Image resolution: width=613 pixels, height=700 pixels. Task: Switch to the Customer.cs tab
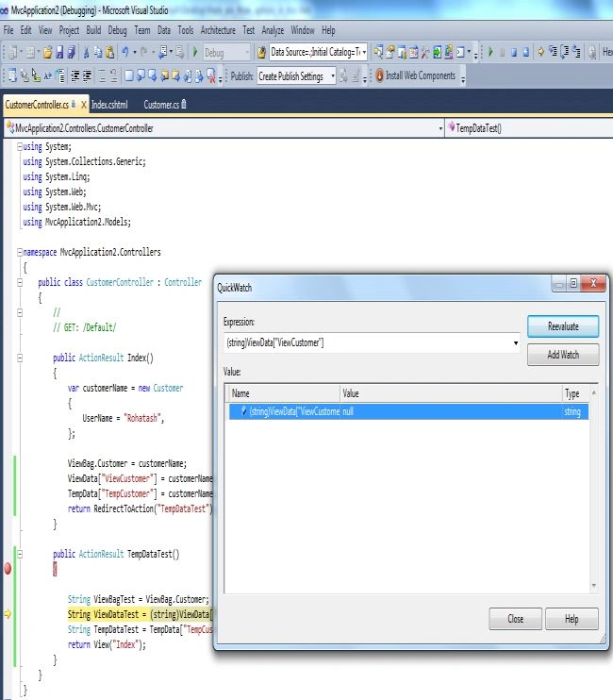161,105
